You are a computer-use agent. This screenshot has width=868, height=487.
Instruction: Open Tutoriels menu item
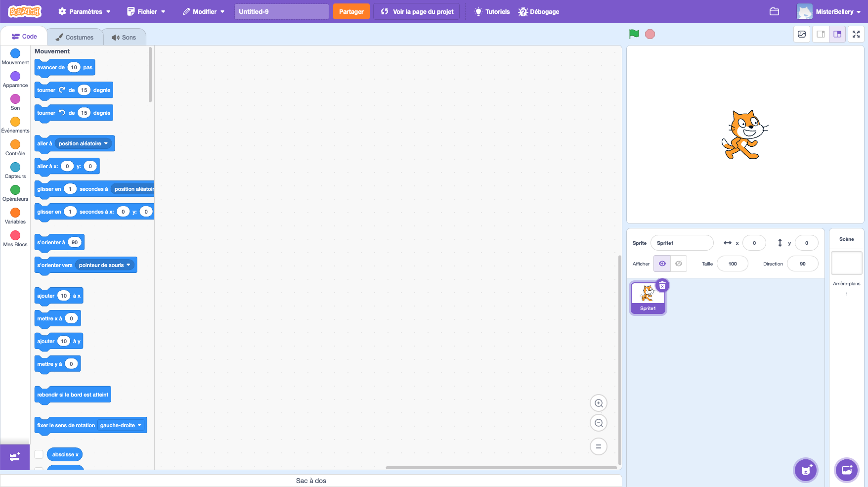(492, 11)
